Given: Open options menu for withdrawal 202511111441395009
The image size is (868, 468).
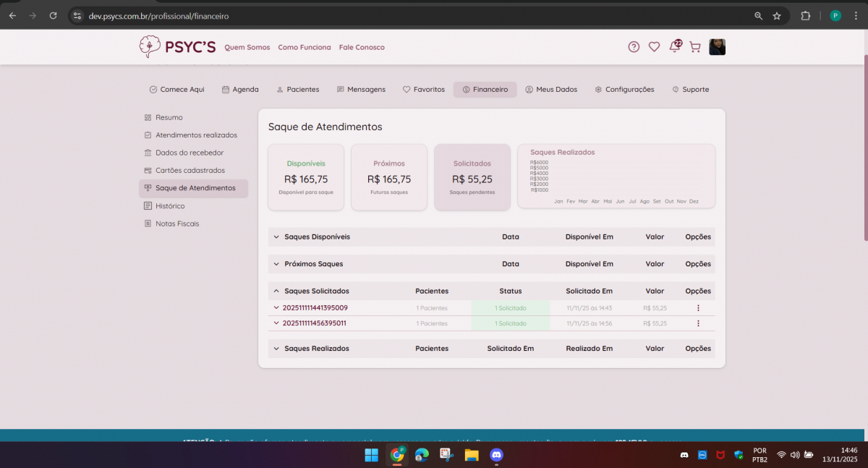Looking at the screenshot, I should (x=698, y=308).
